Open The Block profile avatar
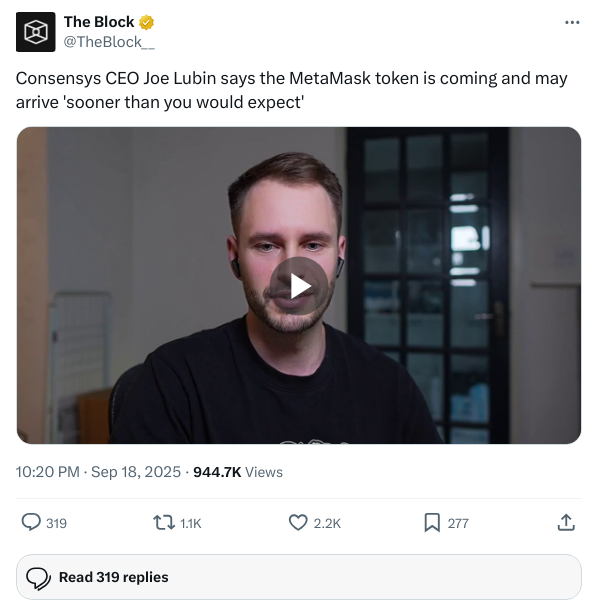Screen dimensions: 598x608 36,32
